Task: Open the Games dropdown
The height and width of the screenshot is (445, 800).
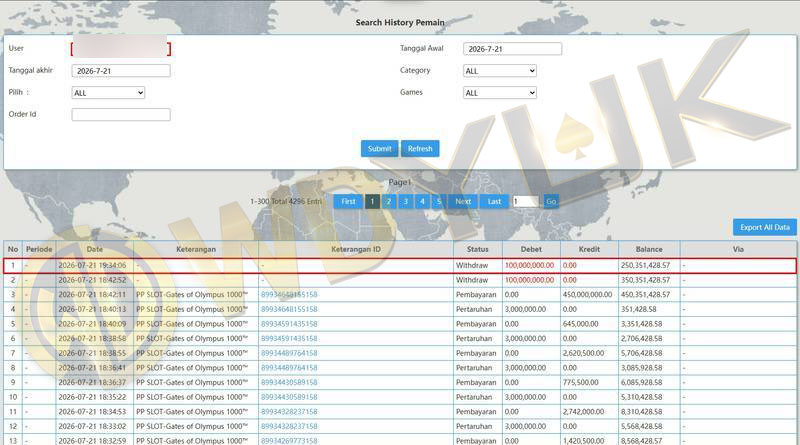Action: (x=499, y=93)
